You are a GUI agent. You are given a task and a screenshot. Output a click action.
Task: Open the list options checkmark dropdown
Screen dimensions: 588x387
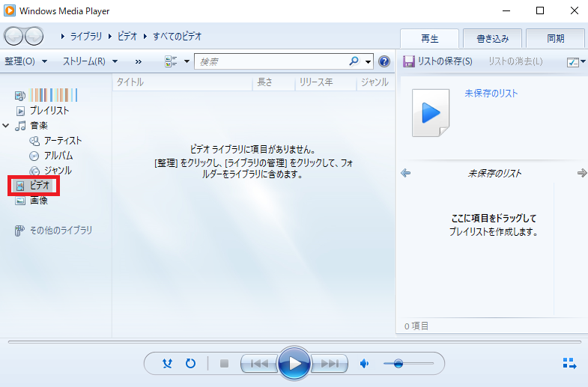[x=575, y=62]
